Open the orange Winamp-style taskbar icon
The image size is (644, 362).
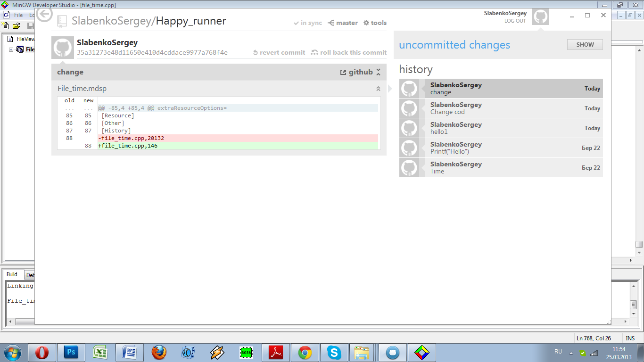(217, 353)
